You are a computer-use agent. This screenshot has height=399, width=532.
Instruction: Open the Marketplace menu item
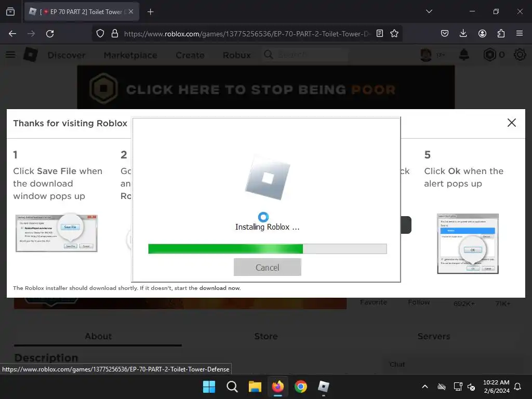click(130, 55)
